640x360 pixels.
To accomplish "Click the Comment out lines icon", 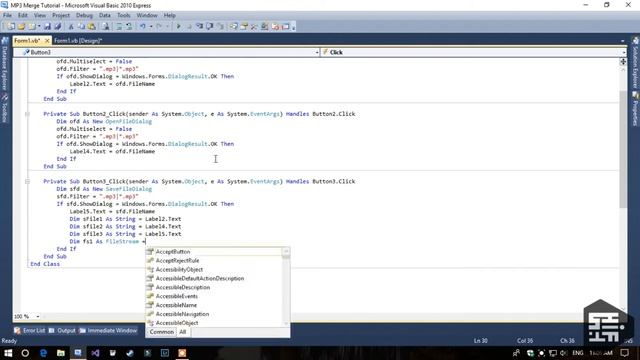I will coord(119,27).
